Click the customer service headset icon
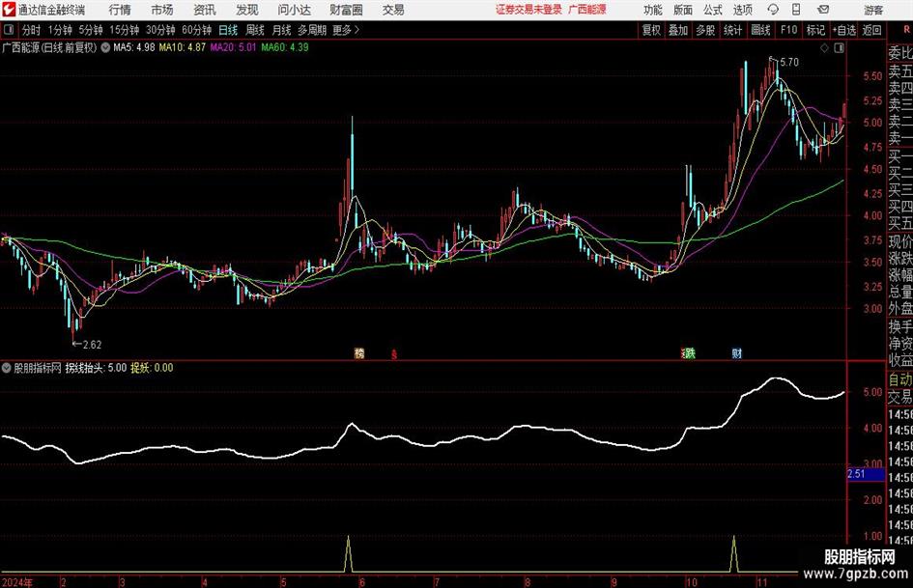Viewport: 913px width, 588px height. point(773,10)
